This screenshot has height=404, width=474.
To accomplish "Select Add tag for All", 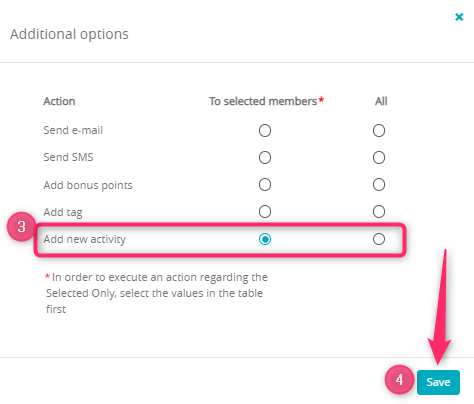I will (379, 211).
